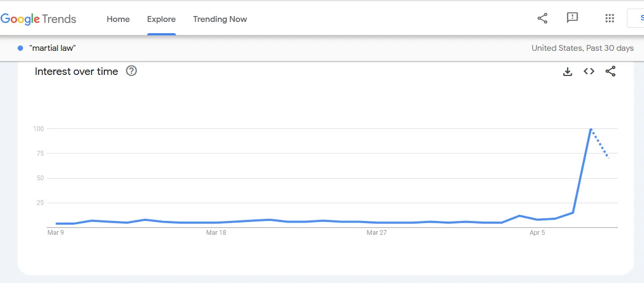
Task: Select the "martial law" search term
Action: click(53, 48)
